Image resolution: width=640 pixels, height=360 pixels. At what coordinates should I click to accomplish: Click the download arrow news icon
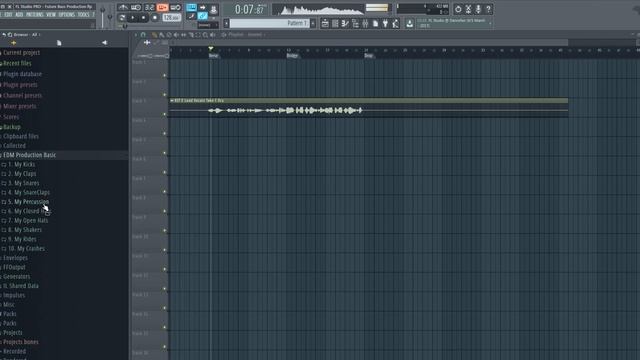[409, 23]
